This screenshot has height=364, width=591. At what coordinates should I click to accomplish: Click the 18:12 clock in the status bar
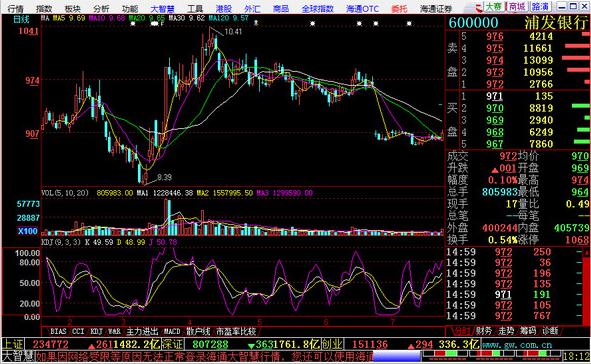tap(576, 356)
